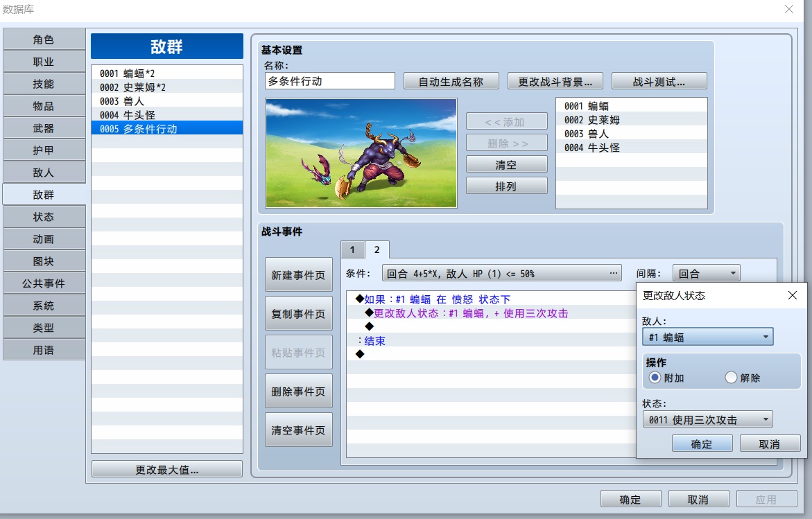Open the 系统 database tab

(44, 306)
